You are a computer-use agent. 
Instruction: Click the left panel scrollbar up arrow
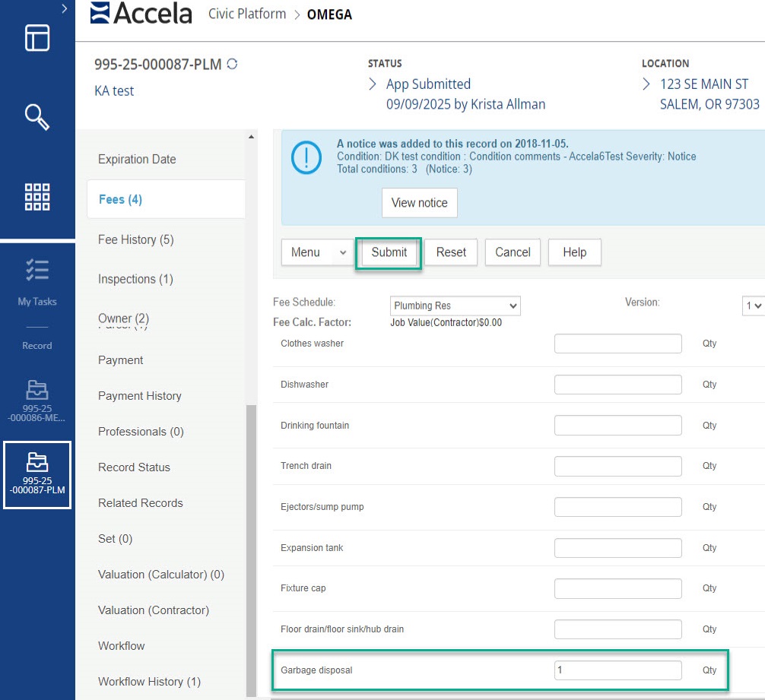[x=251, y=137]
